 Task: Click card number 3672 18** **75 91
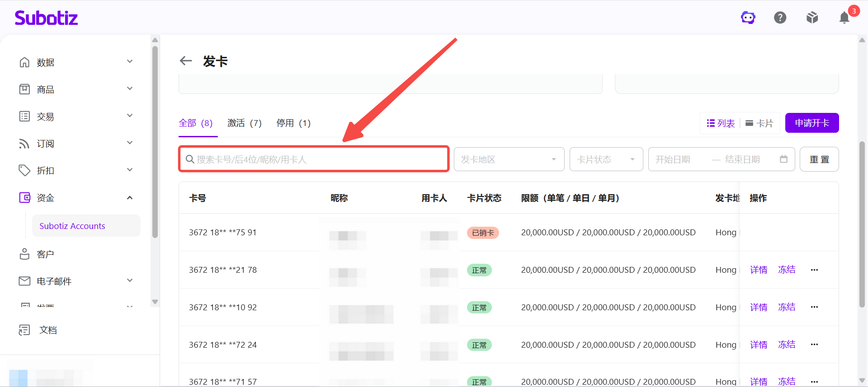point(223,232)
